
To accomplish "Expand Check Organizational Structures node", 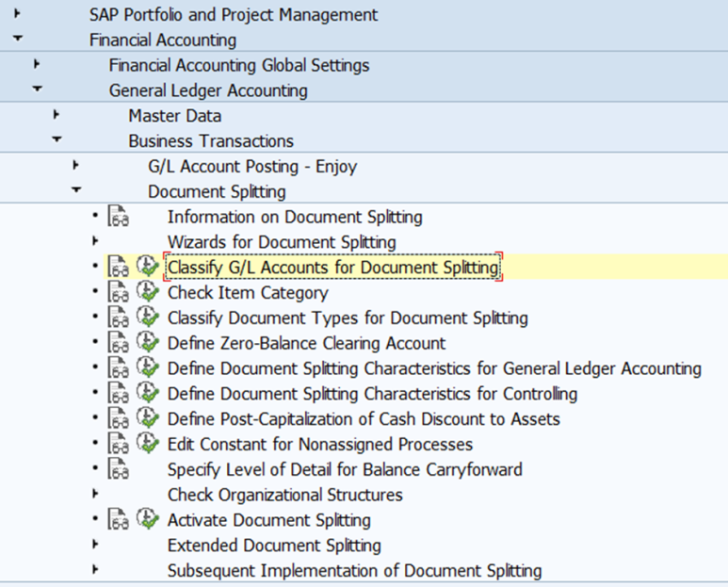I will pos(95,493).
